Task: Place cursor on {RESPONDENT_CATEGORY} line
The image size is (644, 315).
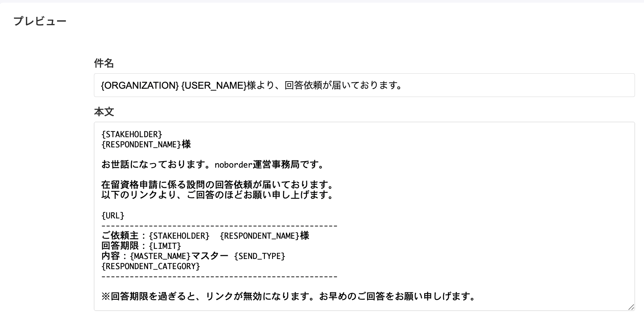Action: [x=151, y=267]
